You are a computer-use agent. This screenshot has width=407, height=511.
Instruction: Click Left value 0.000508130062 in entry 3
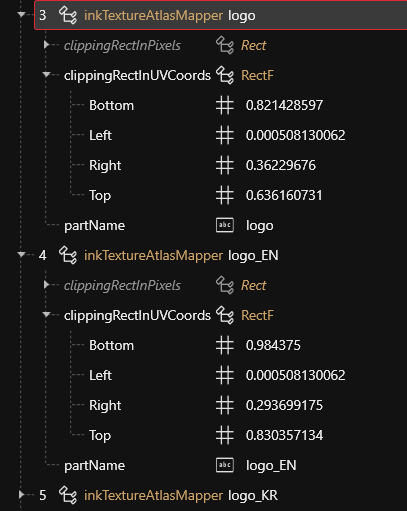[x=296, y=135]
